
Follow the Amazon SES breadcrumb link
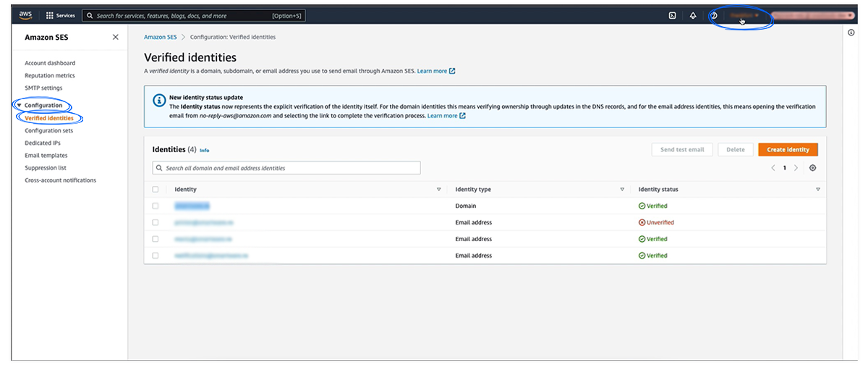click(x=161, y=37)
